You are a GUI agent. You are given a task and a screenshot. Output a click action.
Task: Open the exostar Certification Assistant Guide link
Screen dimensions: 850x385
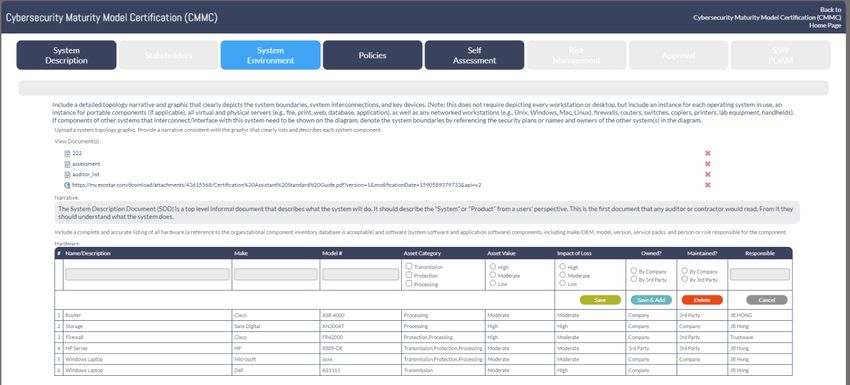[x=276, y=185]
